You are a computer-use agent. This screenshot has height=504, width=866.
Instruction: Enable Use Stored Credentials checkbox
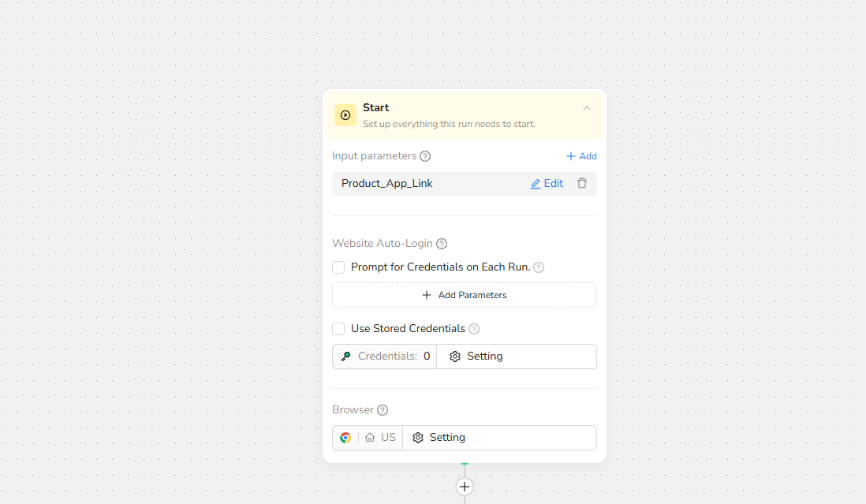338,329
